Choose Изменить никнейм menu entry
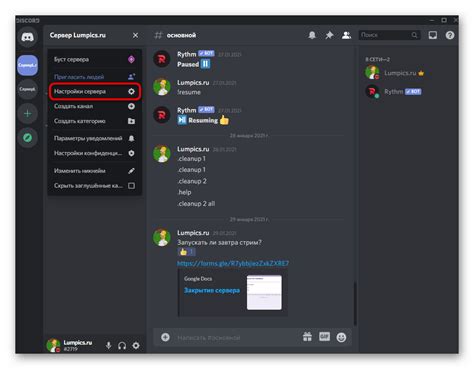 (x=94, y=171)
